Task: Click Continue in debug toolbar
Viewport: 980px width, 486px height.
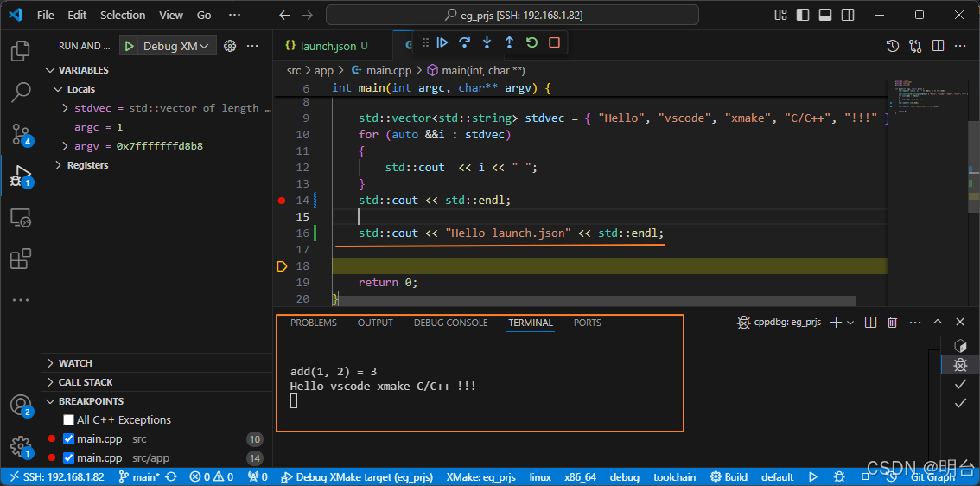Action: (x=442, y=42)
